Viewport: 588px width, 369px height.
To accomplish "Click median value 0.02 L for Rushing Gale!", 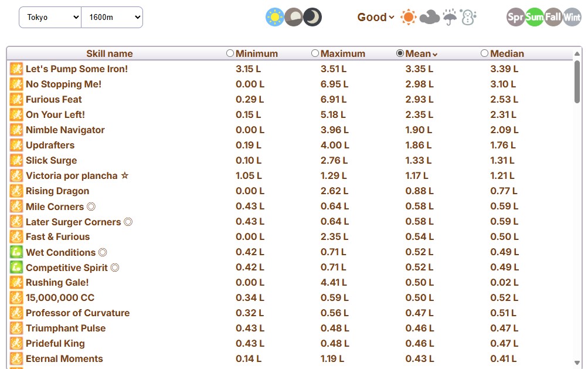I will pyautogui.click(x=504, y=282).
